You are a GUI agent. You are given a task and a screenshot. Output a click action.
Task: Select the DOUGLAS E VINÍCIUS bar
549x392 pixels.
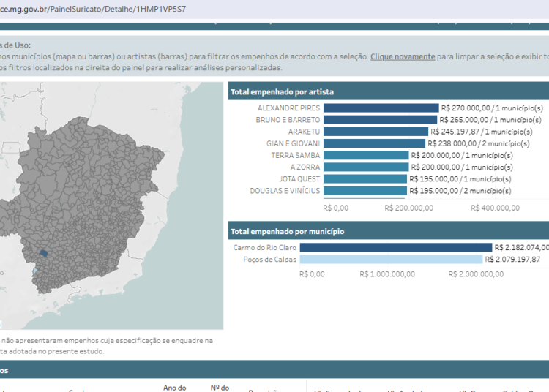(x=365, y=191)
